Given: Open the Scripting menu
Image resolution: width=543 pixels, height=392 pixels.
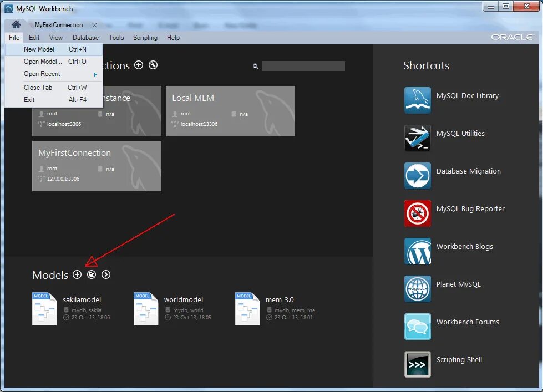Looking at the screenshot, I should pos(145,37).
